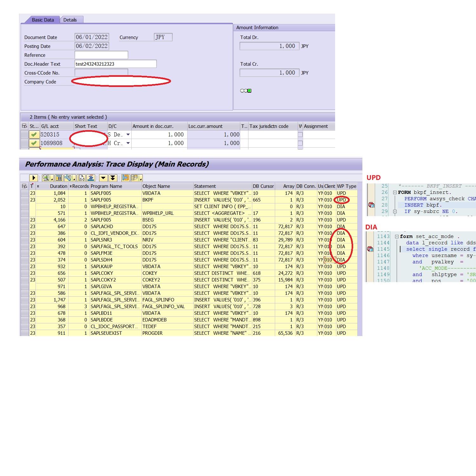476x476 pixels.
Task: Click breakpoint icon beside INSERT bkpf line
Action: (371, 205)
